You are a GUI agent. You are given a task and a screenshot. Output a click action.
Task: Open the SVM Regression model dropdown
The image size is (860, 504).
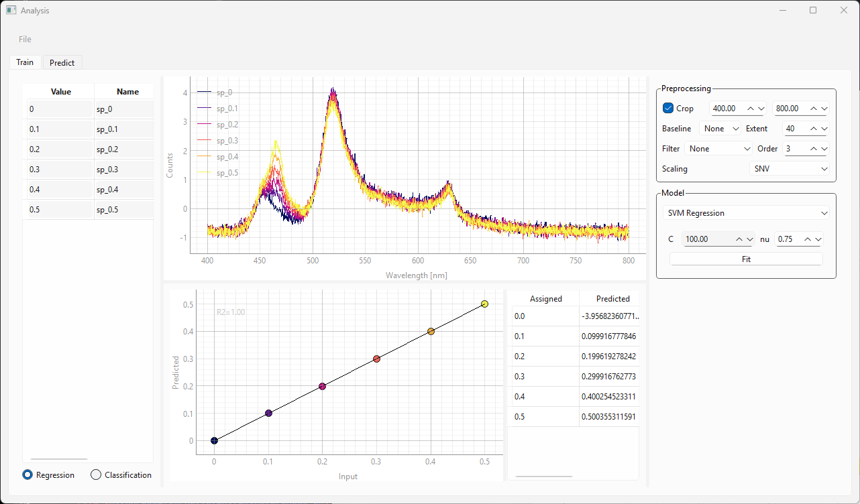point(746,213)
